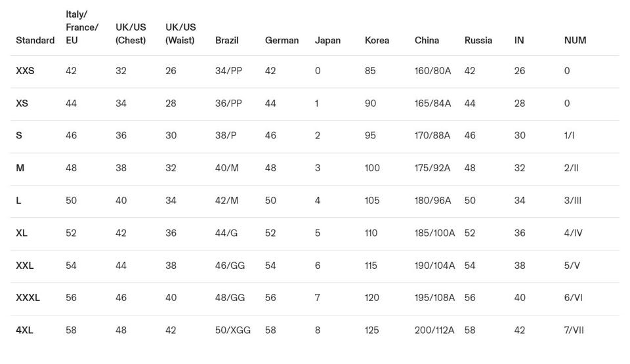Screen dimensions: 630x364
Task: Select the 185/100A China size cell
Action: coord(436,233)
